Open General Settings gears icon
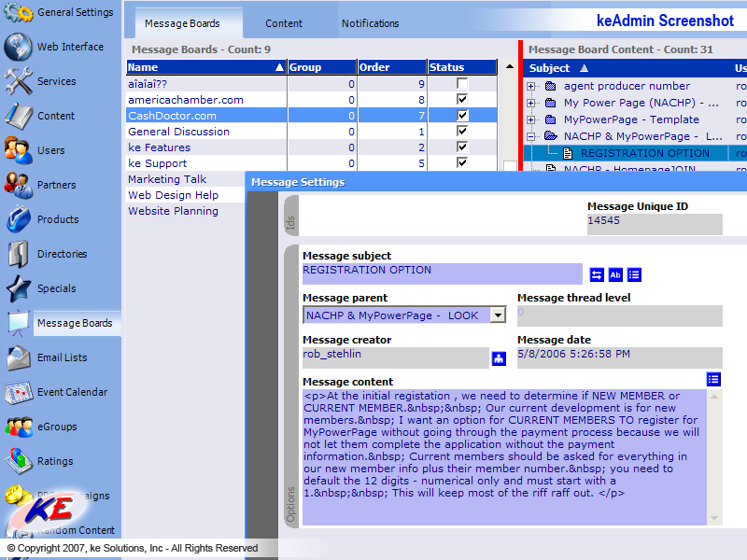Screen dimensions: 747x560 click(18, 12)
